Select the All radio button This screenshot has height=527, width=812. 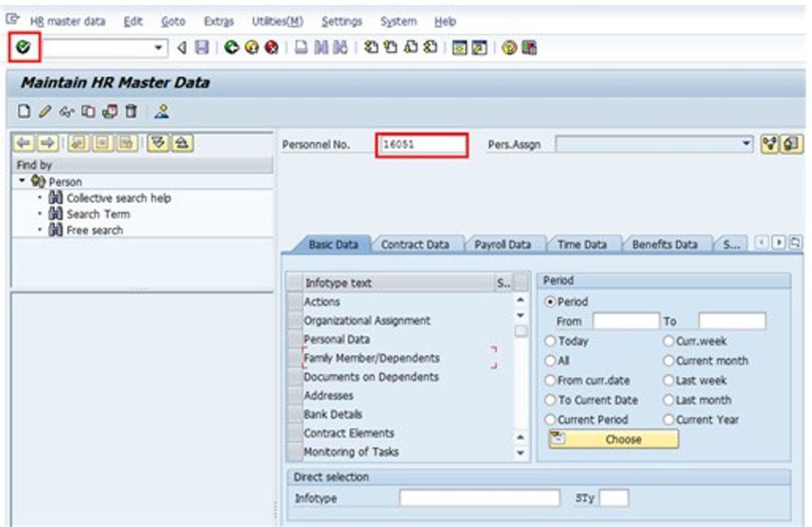point(551,361)
